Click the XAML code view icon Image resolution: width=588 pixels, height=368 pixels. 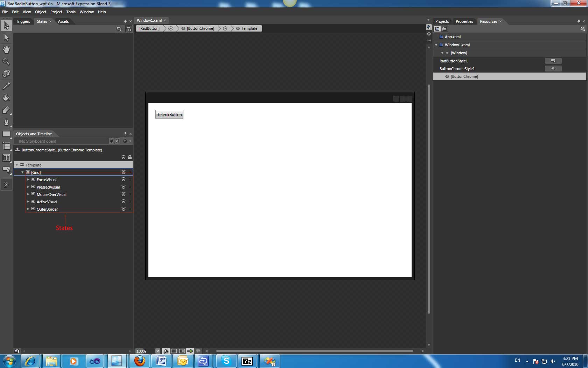429,34
